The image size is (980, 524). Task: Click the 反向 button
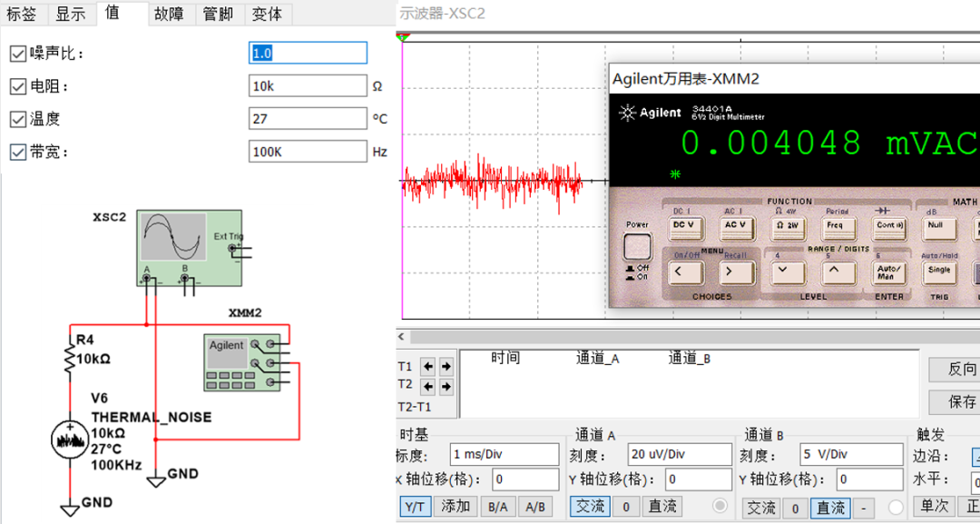(955, 370)
